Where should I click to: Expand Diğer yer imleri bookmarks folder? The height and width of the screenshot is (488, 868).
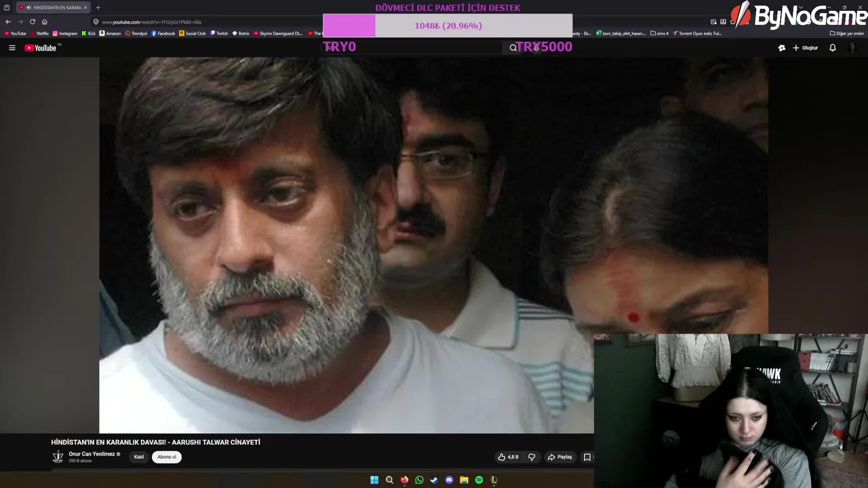click(847, 33)
